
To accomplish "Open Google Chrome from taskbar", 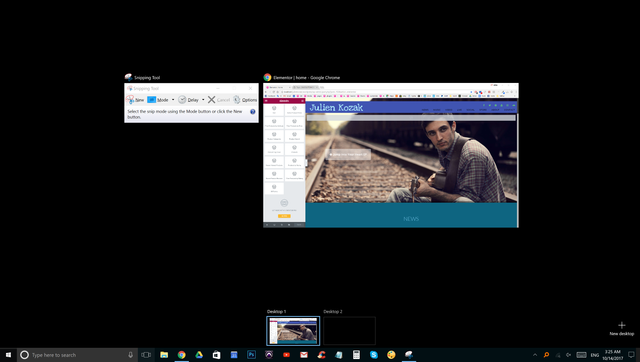I will click(x=182, y=355).
